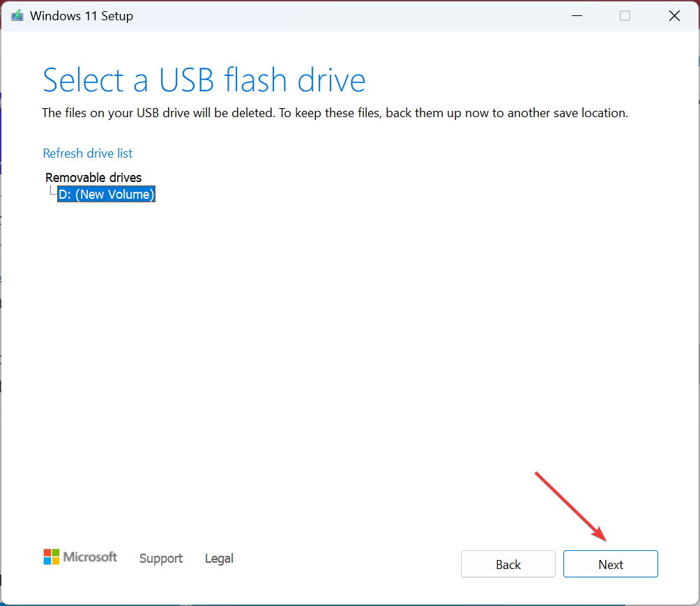The image size is (700, 606).
Task: Click the Microsoft logo
Action: 80,557
